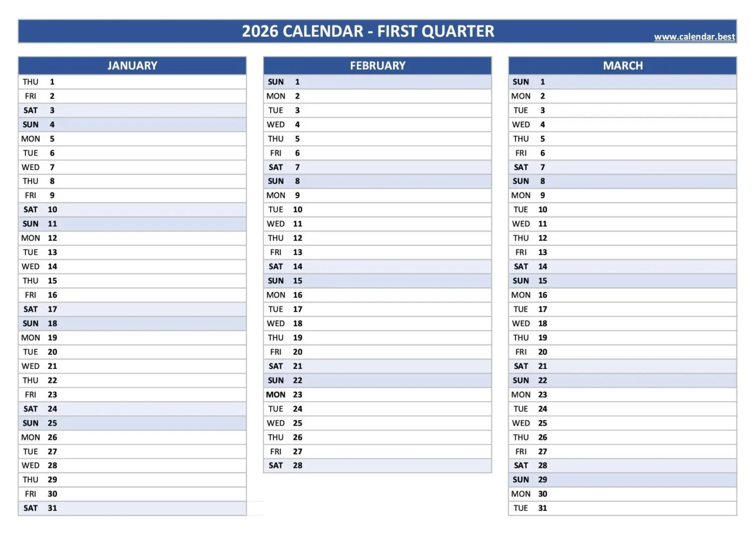
Task: Click the Thursday January 1 row
Action: point(132,82)
